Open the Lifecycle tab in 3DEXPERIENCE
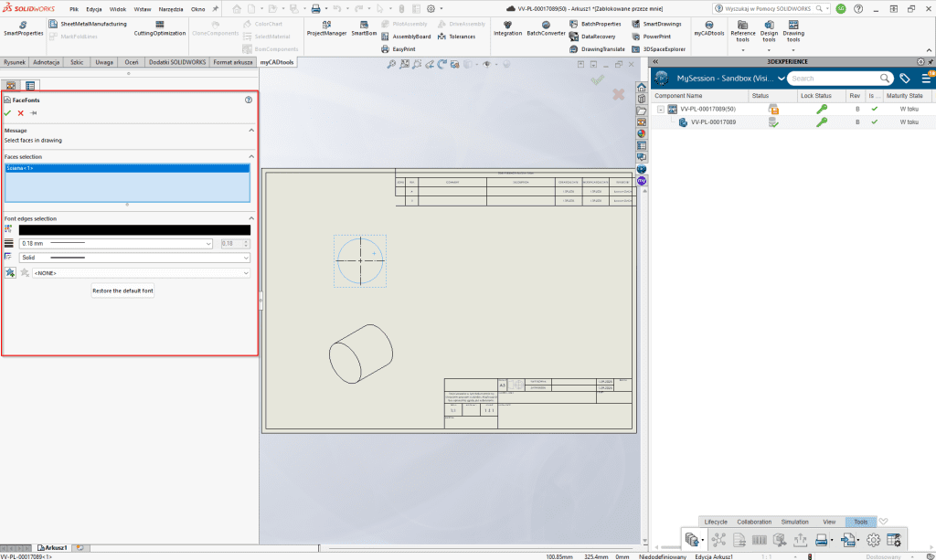Screen dimensions: 936x560 [715, 522]
